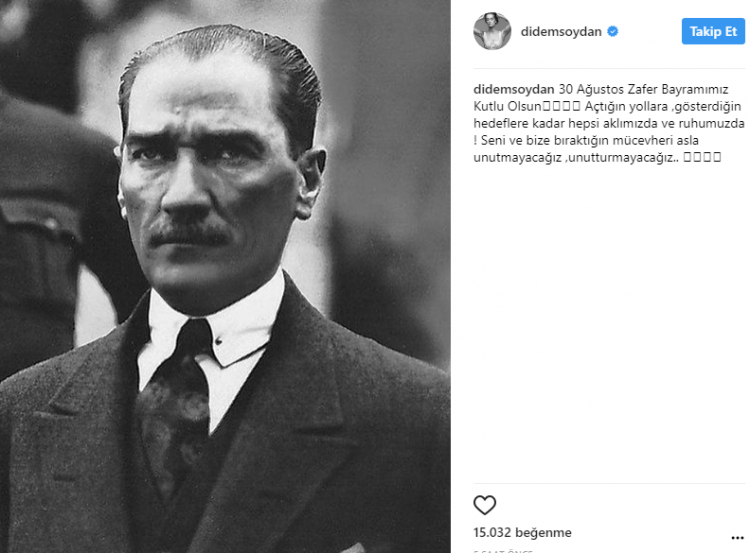Click the black and white portrait photo
The height and width of the screenshot is (553, 750).
(225, 276)
